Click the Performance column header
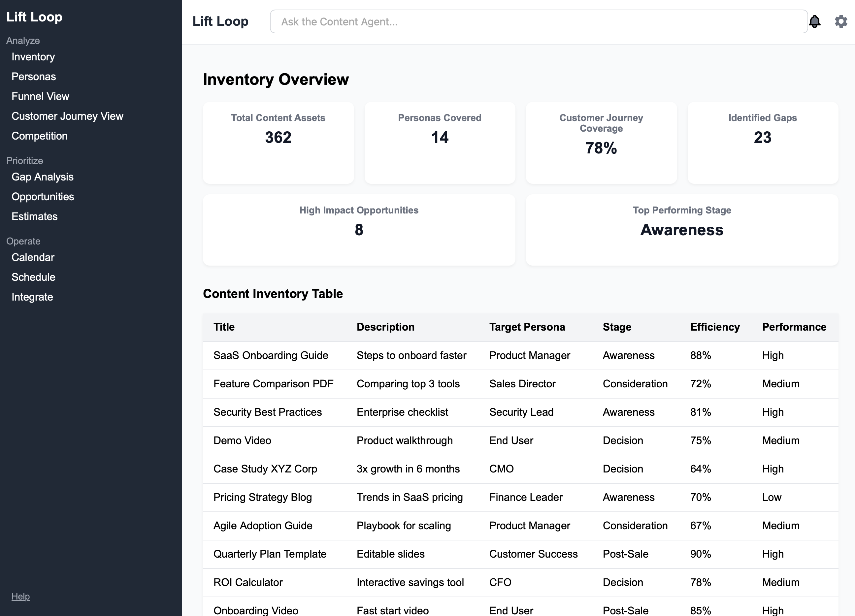This screenshot has width=855, height=616. tap(794, 327)
